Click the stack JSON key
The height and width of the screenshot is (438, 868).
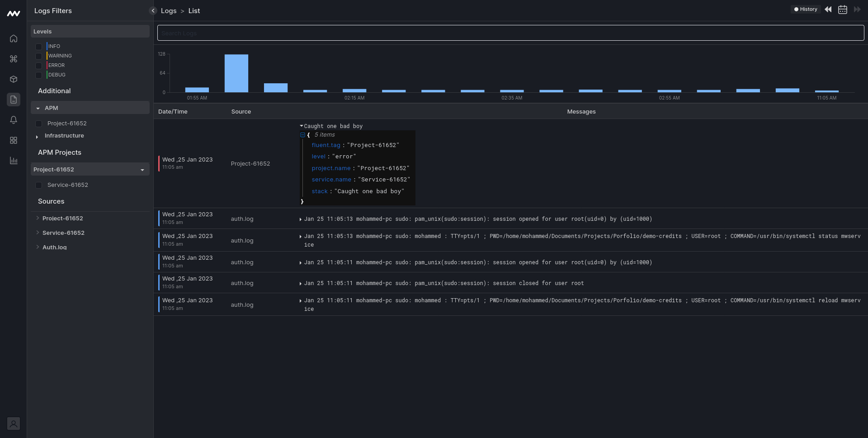point(320,191)
